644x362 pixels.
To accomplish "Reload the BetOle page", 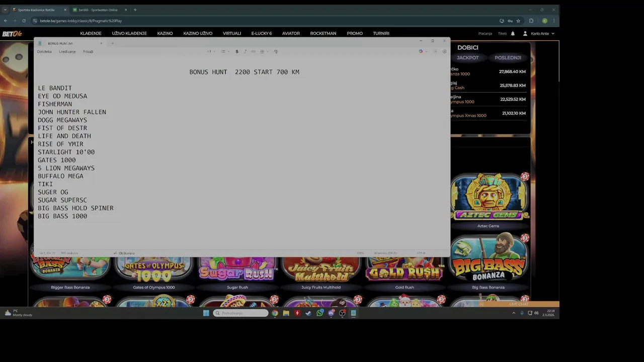I will click(24, 21).
